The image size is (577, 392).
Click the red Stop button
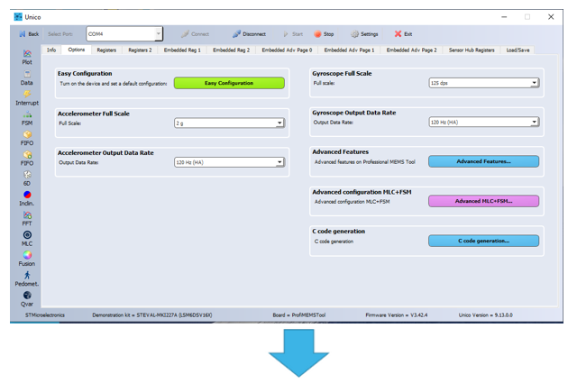click(324, 34)
